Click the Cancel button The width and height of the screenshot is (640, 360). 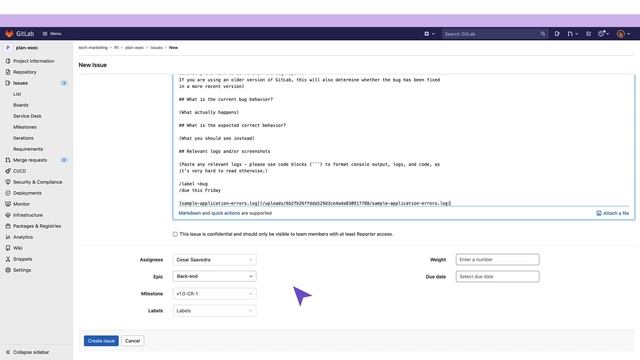tap(133, 341)
